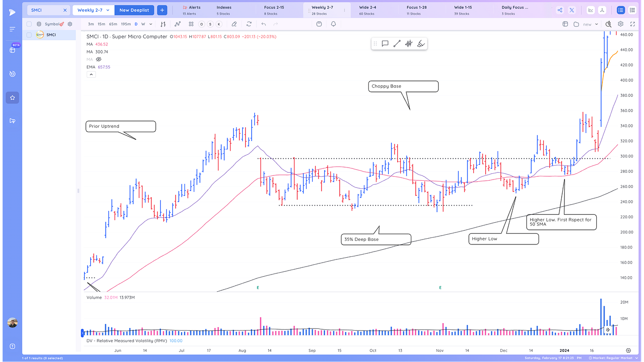Open the Weekly 2-7 tab options dots
The width and height of the screenshot is (644, 362).
(x=345, y=10)
